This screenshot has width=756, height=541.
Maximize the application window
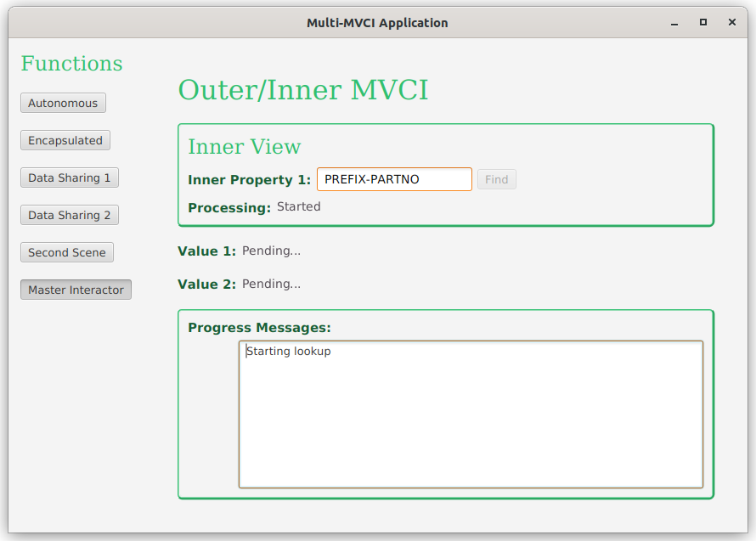(703, 23)
